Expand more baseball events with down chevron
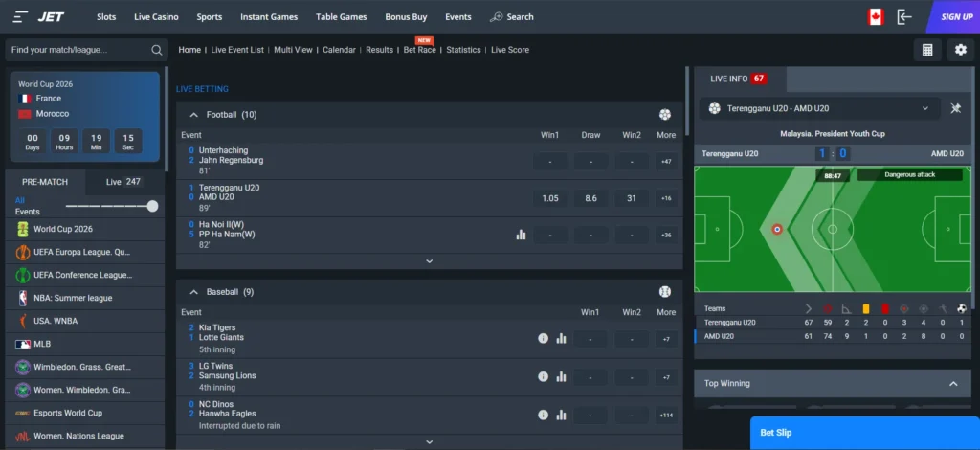This screenshot has height=450, width=980. click(430, 442)
